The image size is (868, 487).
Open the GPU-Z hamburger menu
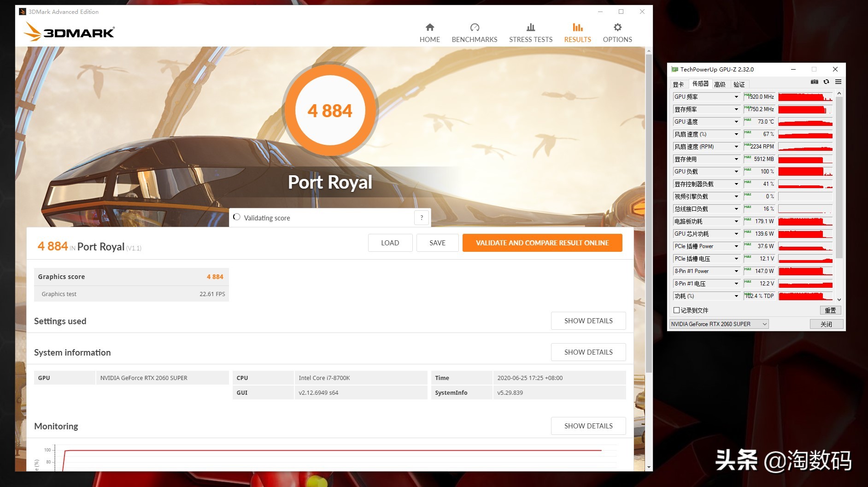839,82
